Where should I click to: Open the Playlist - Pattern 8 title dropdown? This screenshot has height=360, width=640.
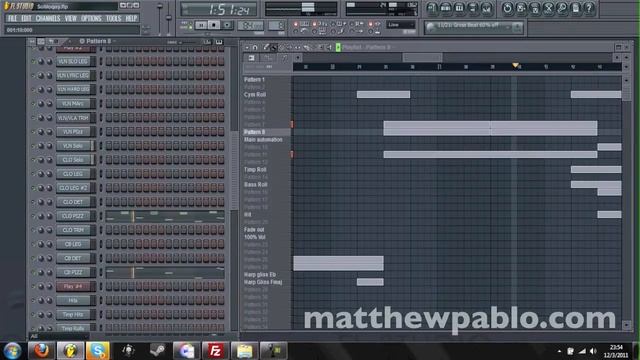[x=368, y=47]
